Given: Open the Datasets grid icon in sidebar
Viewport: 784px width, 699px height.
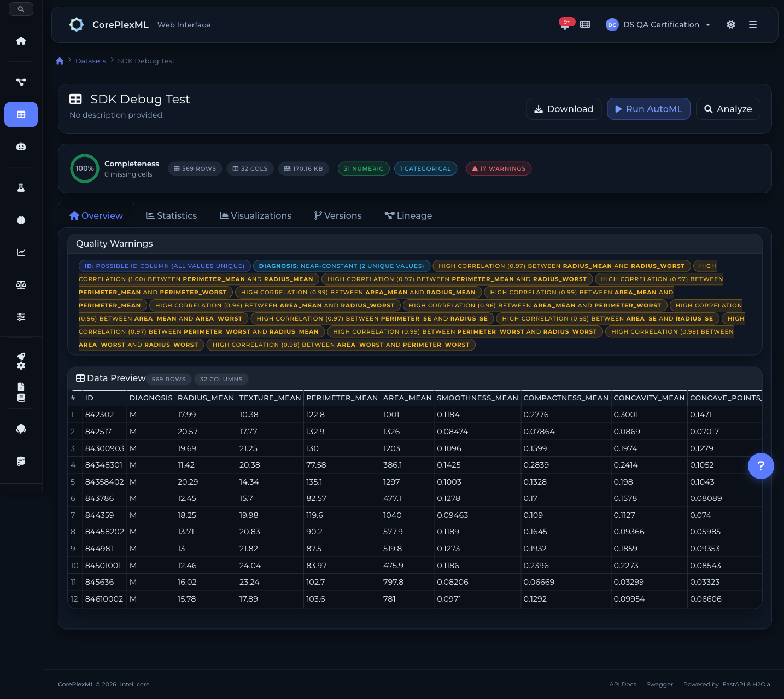Looking at the screenshot, I should [x=21, y=115].
